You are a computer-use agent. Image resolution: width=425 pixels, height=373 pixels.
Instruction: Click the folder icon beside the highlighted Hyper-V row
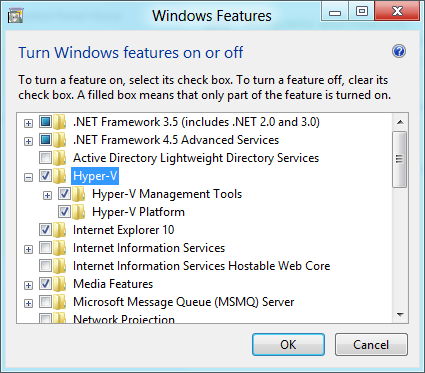click(x=60, y=176)
